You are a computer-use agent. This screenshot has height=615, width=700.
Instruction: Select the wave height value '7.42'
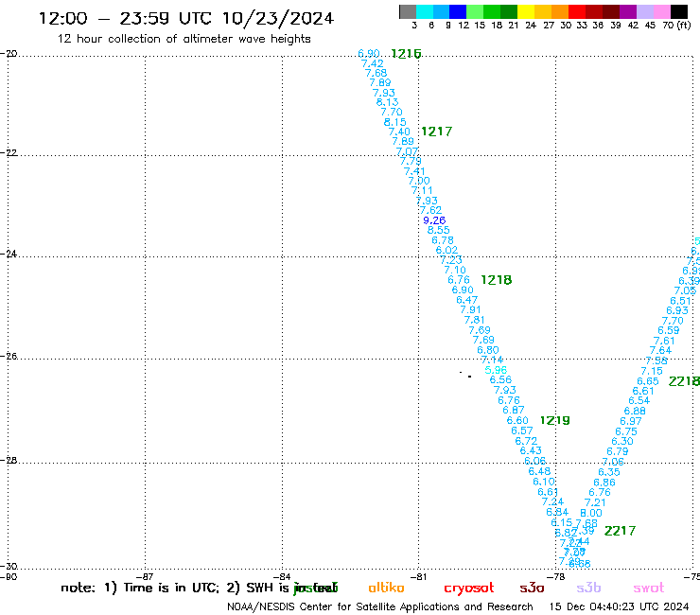[373, 63]
